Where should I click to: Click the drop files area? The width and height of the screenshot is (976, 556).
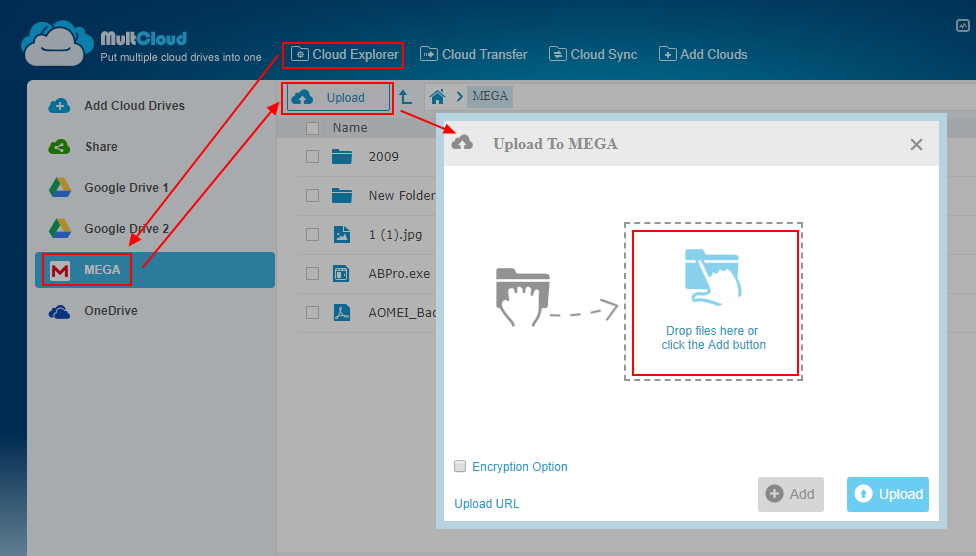coord(713,301)
